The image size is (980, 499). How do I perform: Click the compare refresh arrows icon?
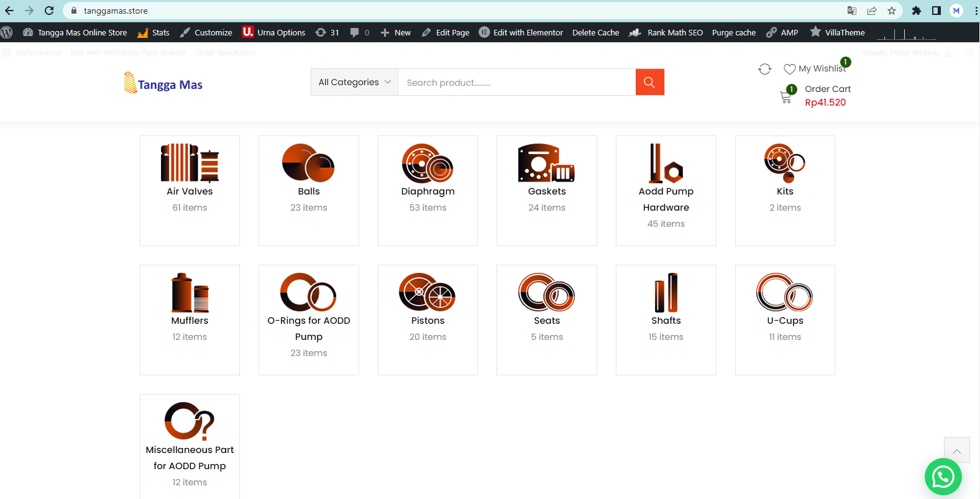(x=764, y=69)
